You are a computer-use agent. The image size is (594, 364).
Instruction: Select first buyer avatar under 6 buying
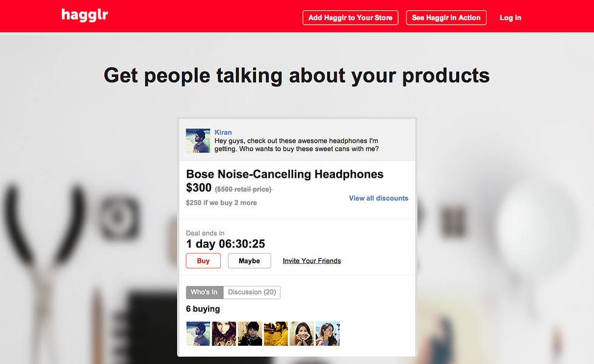point(198,334)
